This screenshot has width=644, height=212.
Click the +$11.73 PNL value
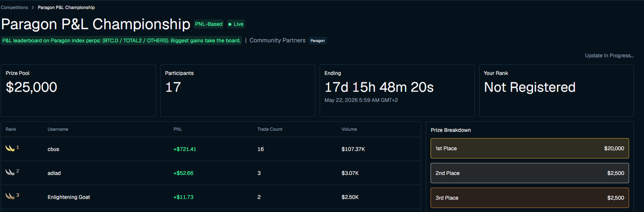pos(183,197)
